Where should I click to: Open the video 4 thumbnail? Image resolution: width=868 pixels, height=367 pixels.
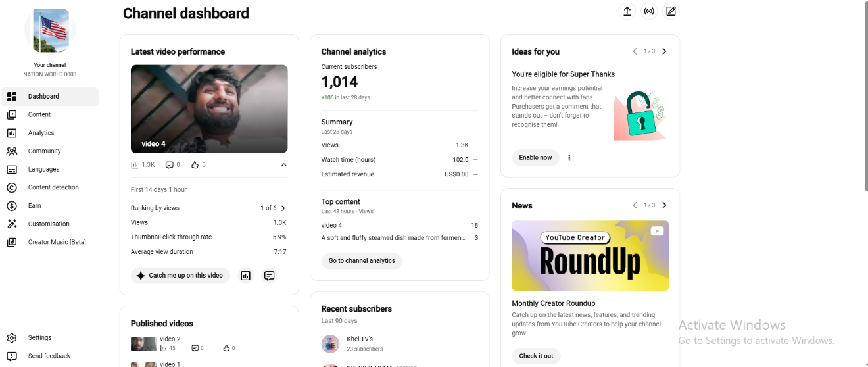coord(209,109)
